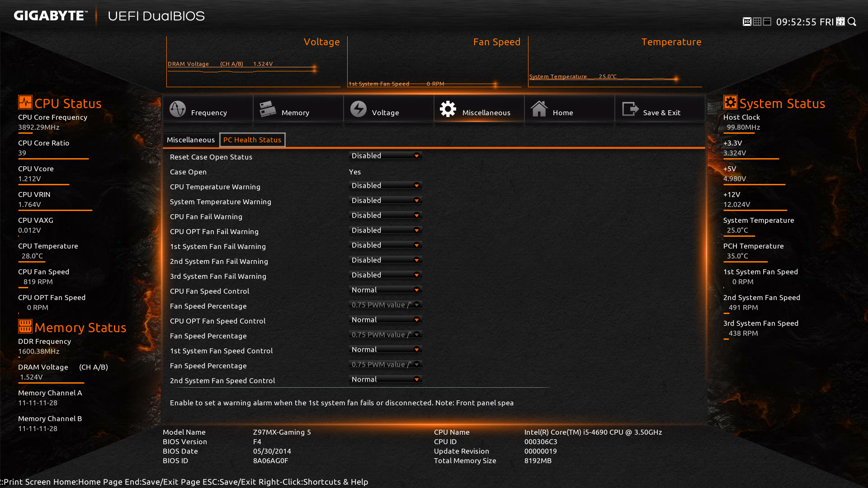Click the Memory modules icon

tap(268, 109)
